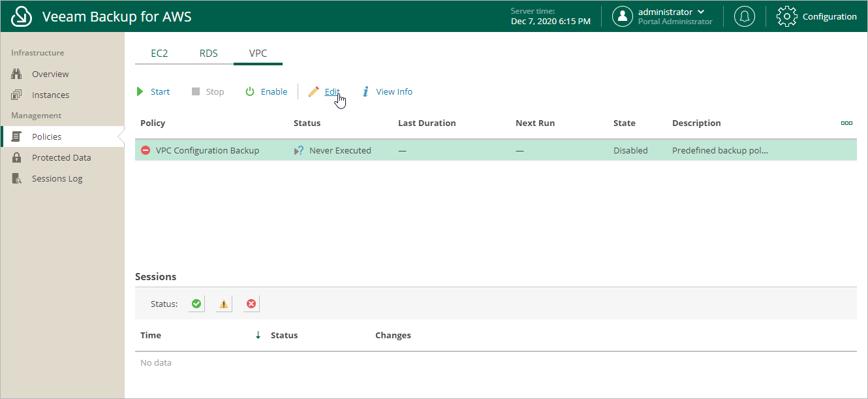Click the View Info 'i' icon

pos(366,91)
